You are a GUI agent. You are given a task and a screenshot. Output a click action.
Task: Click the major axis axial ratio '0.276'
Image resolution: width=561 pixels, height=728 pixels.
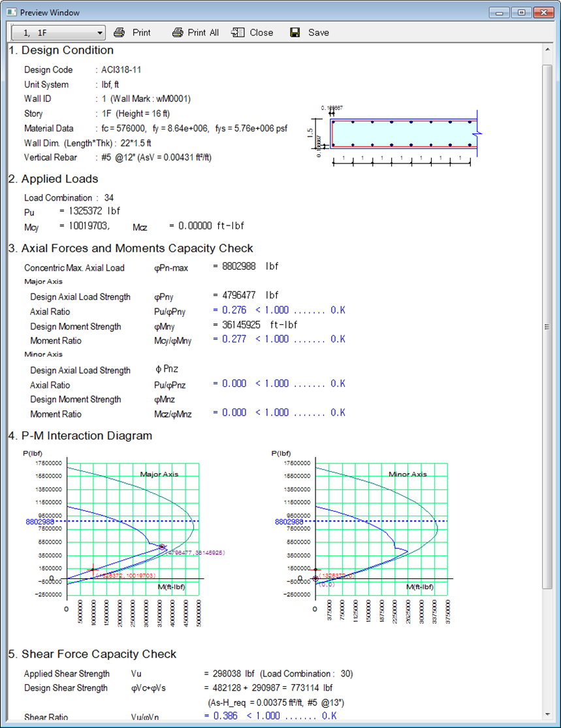234,310
